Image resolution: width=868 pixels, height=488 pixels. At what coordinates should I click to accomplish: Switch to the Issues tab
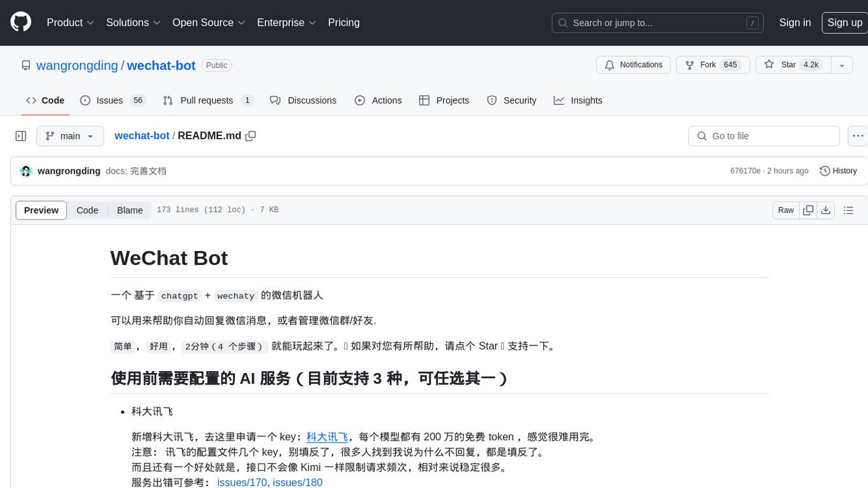pos(113,100)
